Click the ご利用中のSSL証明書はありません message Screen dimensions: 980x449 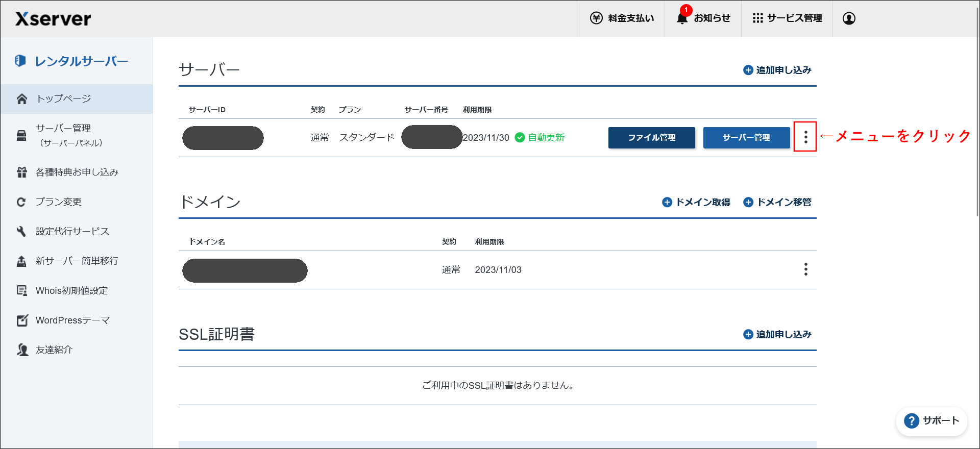pyautogui.click(x=498, y=385)
